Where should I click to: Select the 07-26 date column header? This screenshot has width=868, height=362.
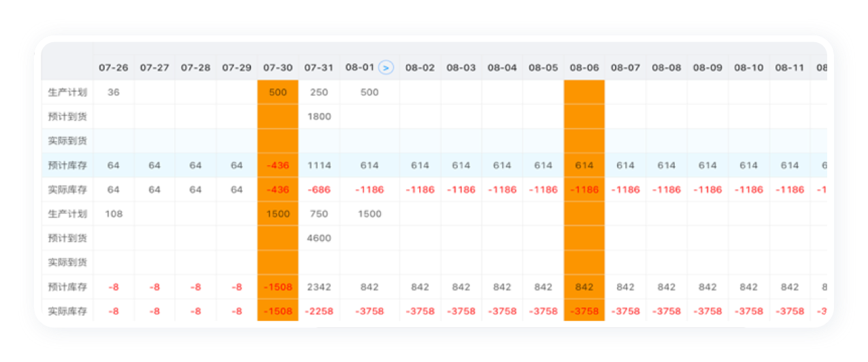(x=114, y=67)
